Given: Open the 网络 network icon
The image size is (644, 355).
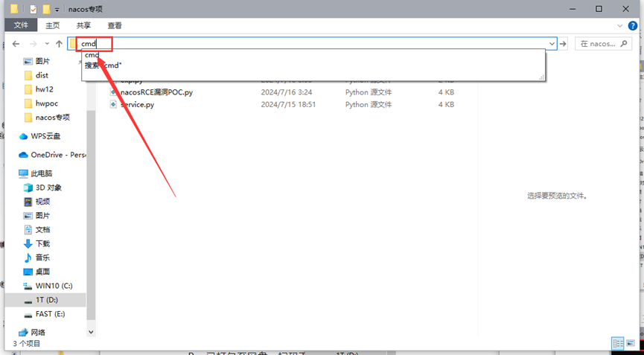Looking at the screenshot, I should tap(23, 332).
